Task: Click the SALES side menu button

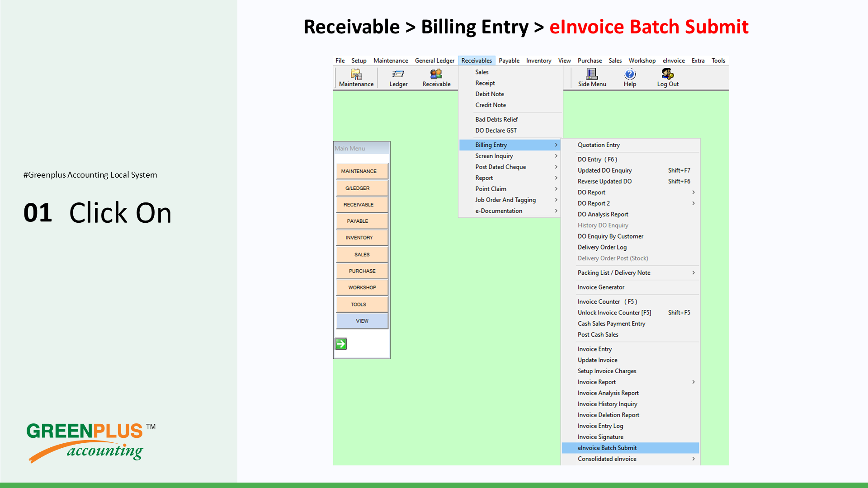Action: click(362, 254)
